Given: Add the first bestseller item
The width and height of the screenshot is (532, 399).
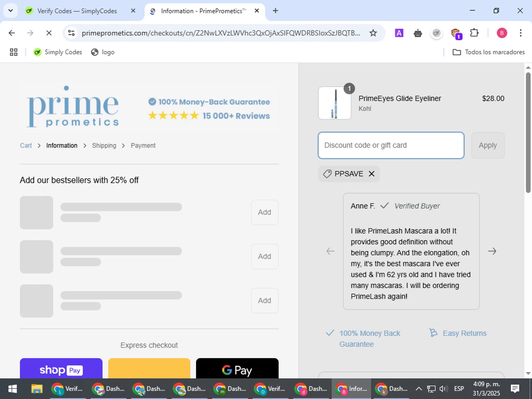Looking at the screenshot, I should click(x=265, y=212).
